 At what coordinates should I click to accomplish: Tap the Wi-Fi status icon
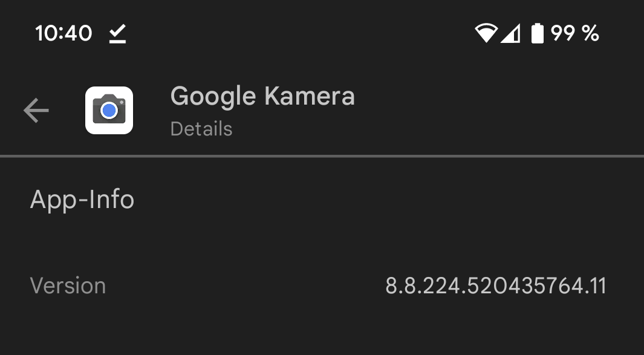point(485,33)
